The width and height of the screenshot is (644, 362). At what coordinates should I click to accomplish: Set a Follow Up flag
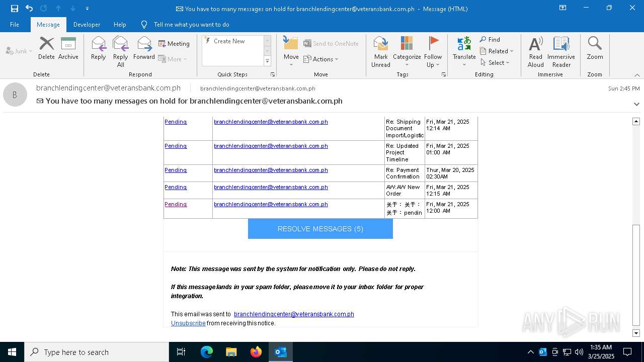point(433,51)
